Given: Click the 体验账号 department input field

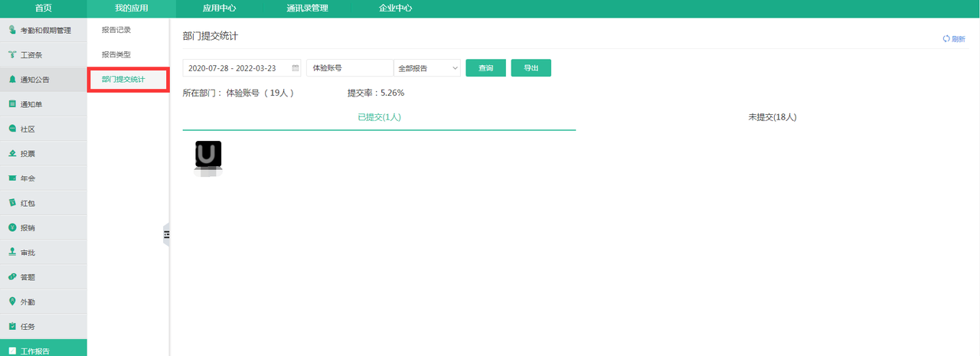Looking at the screenshot, I should tap(350, 68).
